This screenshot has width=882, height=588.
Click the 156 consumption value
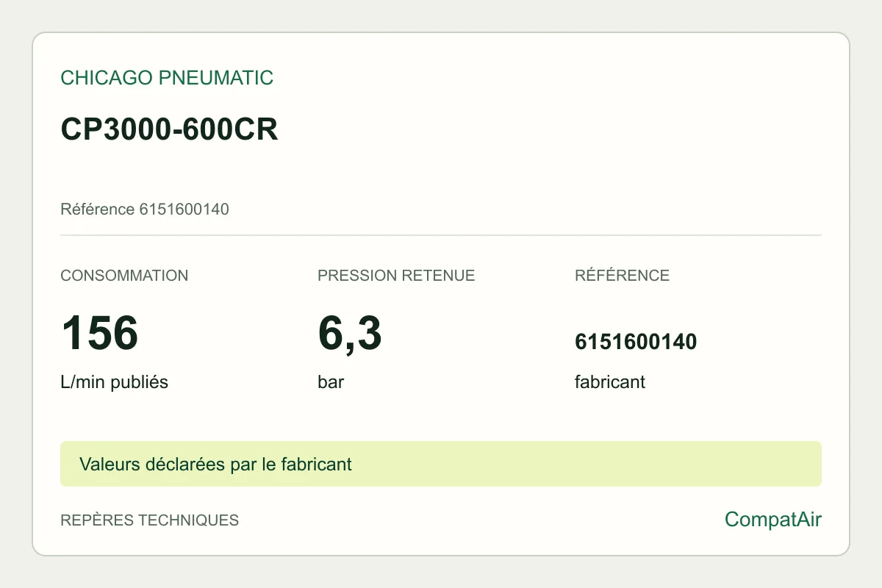pos(99,333)
